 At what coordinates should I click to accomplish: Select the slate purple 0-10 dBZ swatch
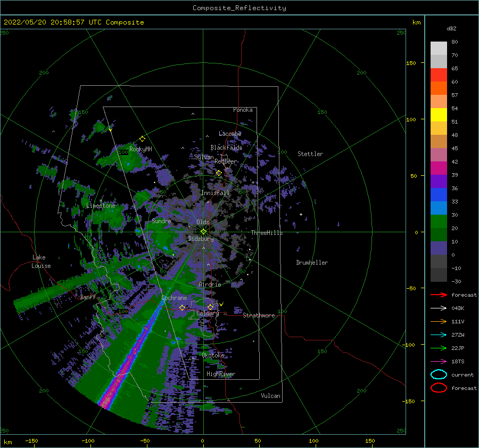pyautogui.click(x=439, y=248)
